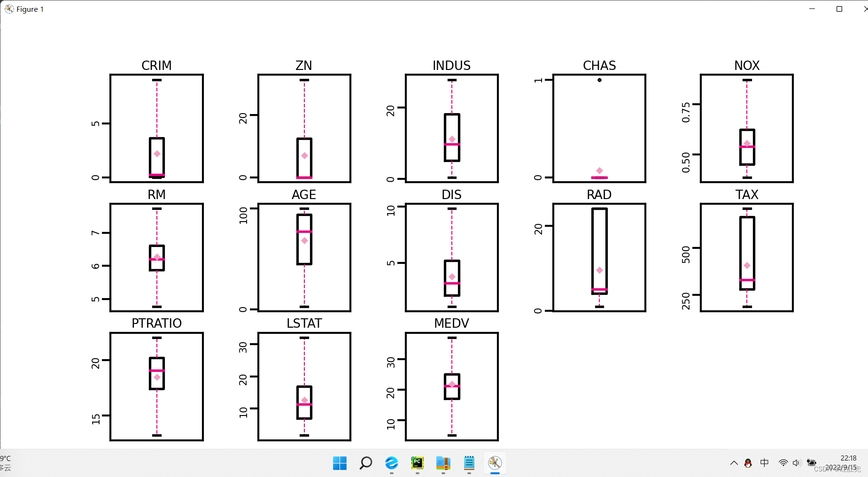
Task: Click the DIS subplot title
Action: [x=451, y=195]
